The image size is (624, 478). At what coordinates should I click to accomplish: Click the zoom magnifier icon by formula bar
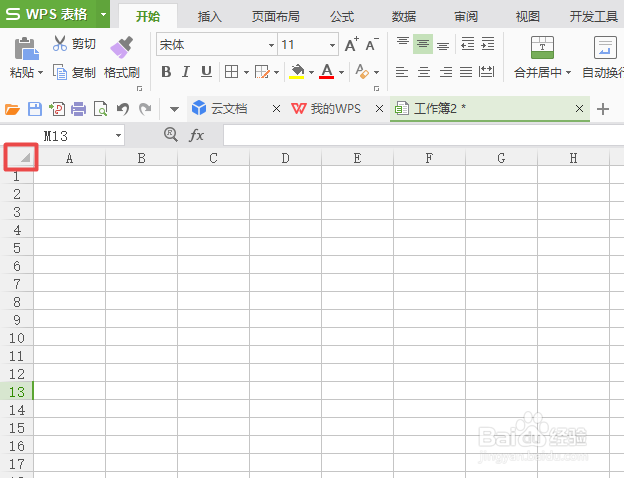(171, 135)
